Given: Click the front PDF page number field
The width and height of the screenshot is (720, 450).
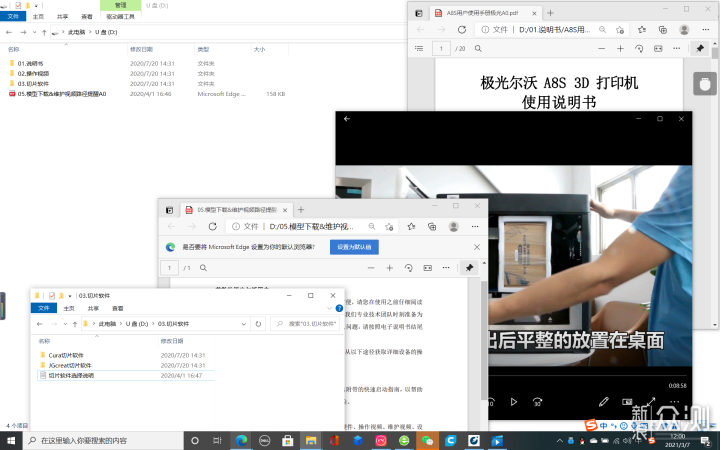Looking at the screenshot, I should pos(169,268).
